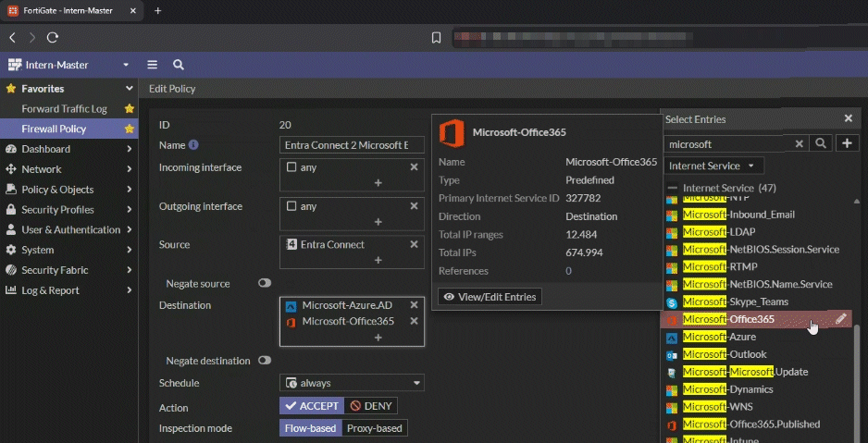The height and width of the screenshot is (443, 868).
Task: Toggle the hamburger sidebar menu
Action: pyautogui.click(x=153, y=65)
